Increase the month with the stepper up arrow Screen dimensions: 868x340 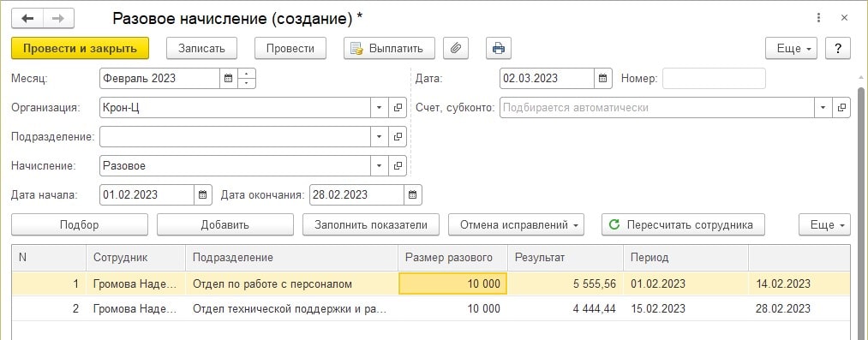click(246, 73)
